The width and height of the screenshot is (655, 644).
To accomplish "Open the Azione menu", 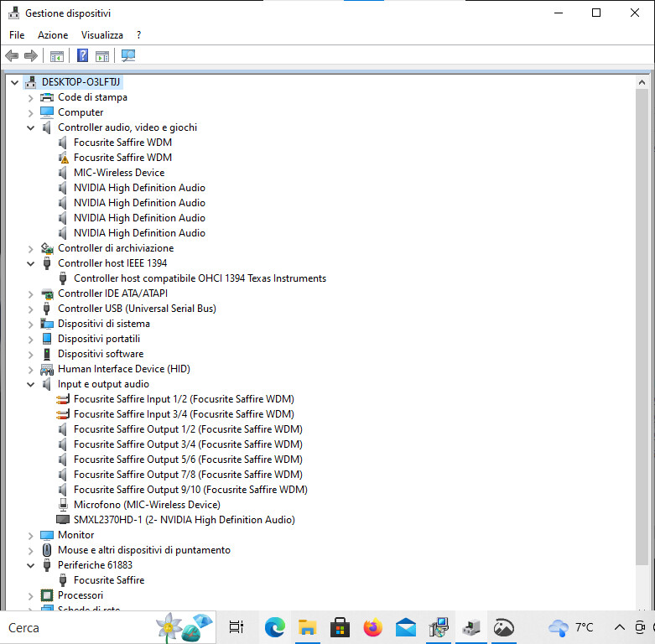I will (x=53, y=35).
